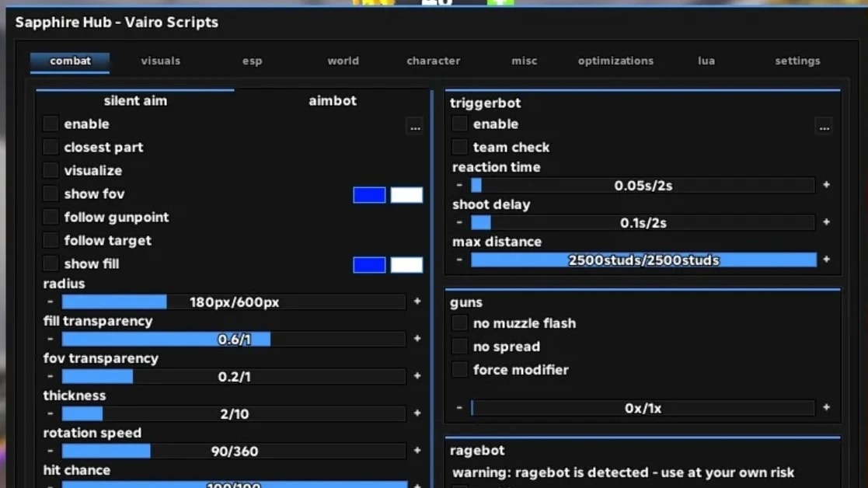Switch to the optimizations tab
The height and width of the screenshot is (488, 868).
(x=615, y=61)
